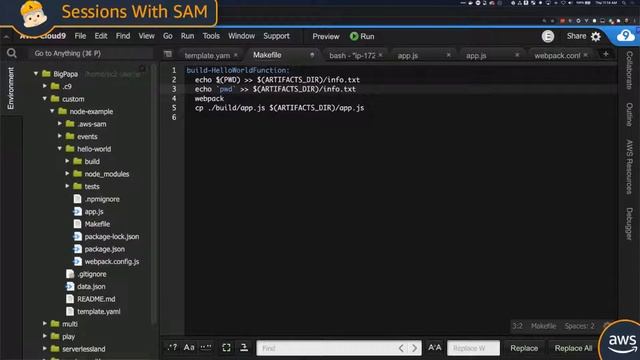Switch to the webpack.conf tab
Viewport: 640px width, 360px height.
(x=557, y=55)
